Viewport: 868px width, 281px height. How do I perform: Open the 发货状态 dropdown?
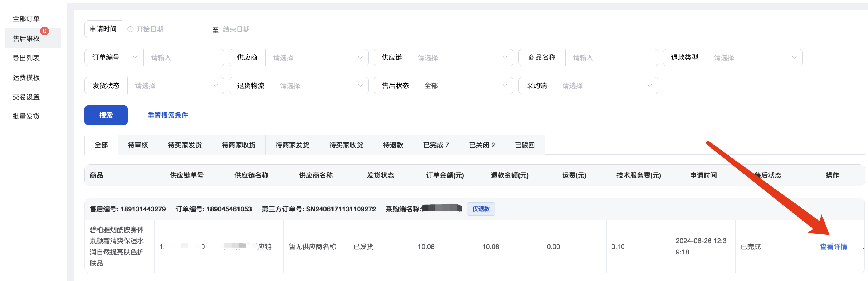click(175, 86)
